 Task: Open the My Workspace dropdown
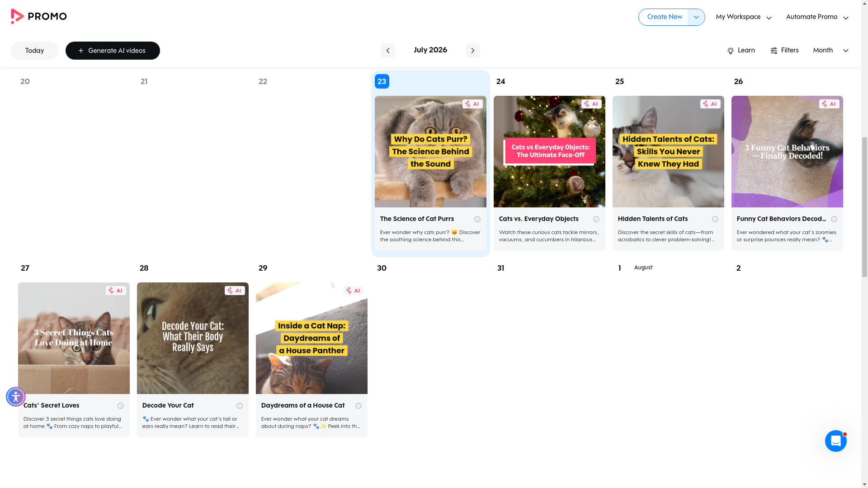pos(743,17)
